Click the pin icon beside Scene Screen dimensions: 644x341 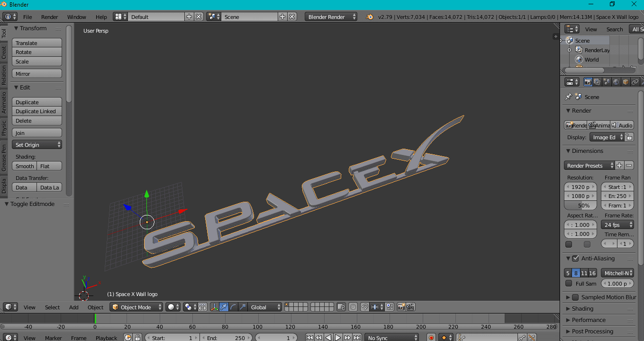click(x=568, y=97)
